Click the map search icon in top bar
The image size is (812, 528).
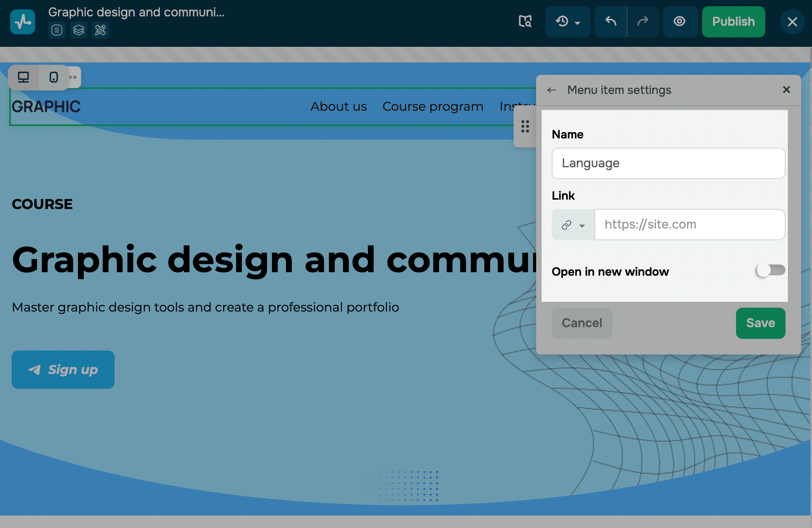click(525, 21)
